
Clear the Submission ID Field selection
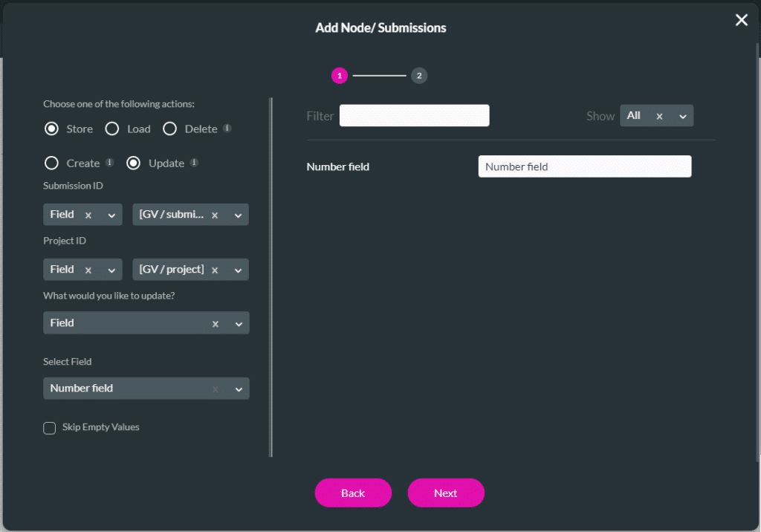click(x=88, y=215)
